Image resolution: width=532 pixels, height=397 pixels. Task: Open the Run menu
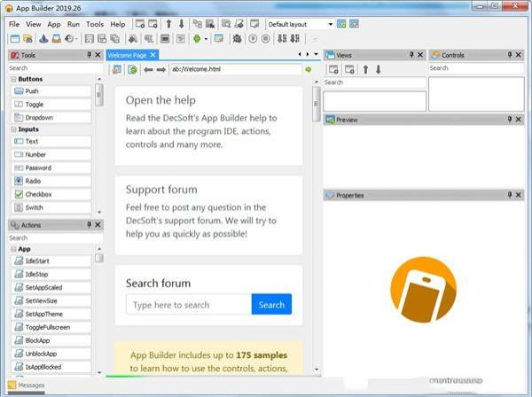click(x=74, y=24)
